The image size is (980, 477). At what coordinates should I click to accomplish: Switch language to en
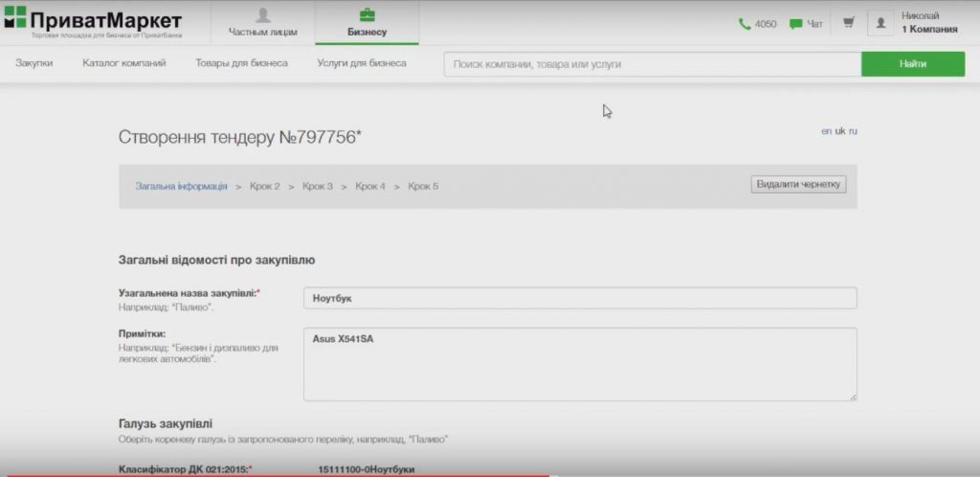coord(826,131)
